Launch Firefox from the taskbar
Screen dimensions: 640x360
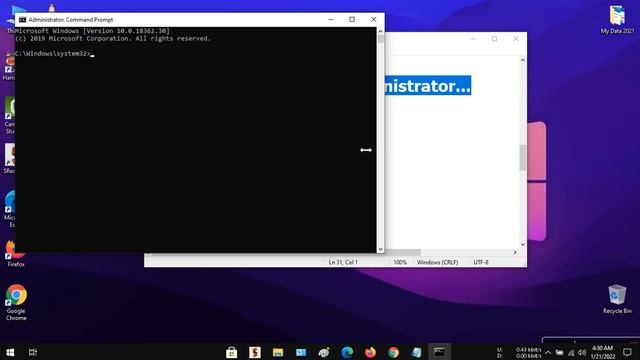370,352
